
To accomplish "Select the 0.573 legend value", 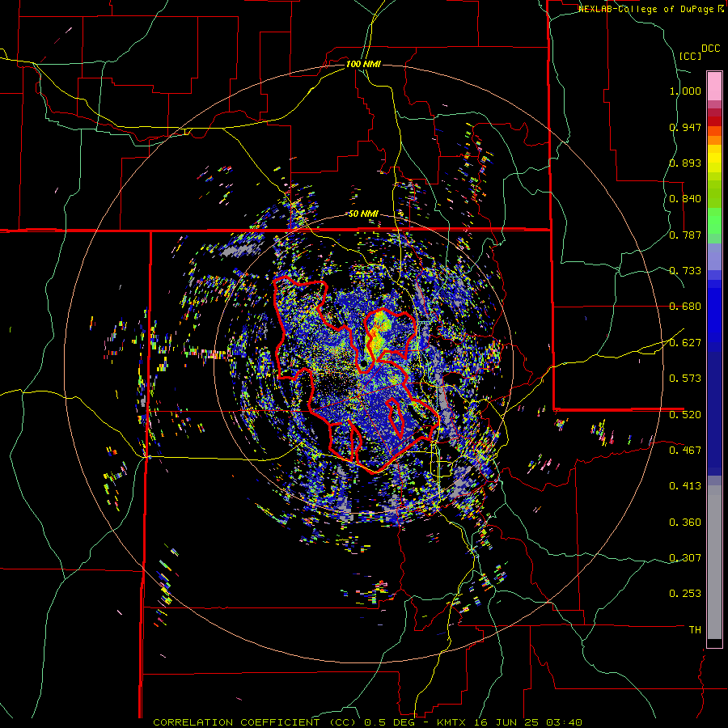I will click(x=685, y=379).
